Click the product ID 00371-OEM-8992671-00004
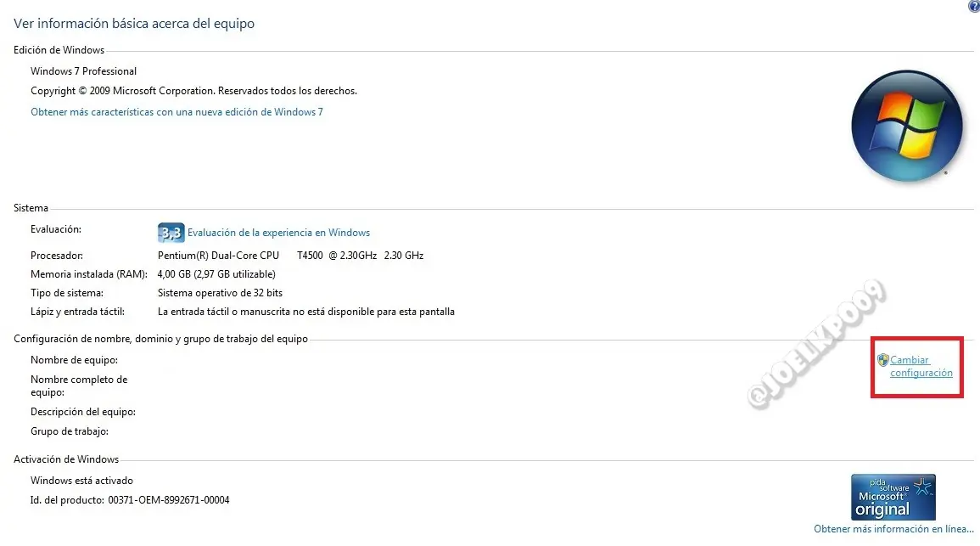This screenshot has height=546, width=980. click(169, 500)
